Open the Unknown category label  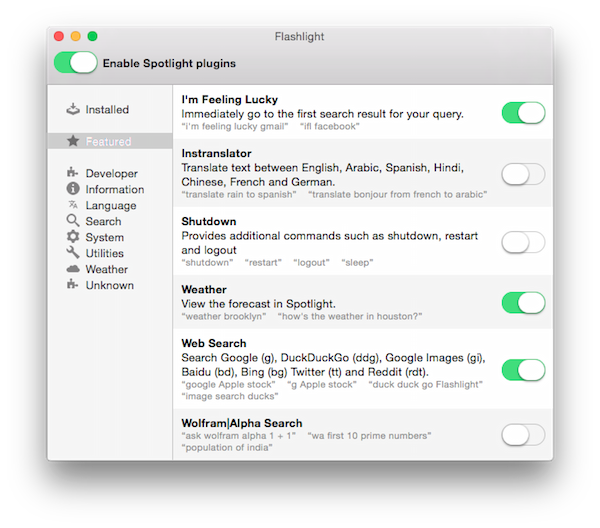[x=109, y=285]
